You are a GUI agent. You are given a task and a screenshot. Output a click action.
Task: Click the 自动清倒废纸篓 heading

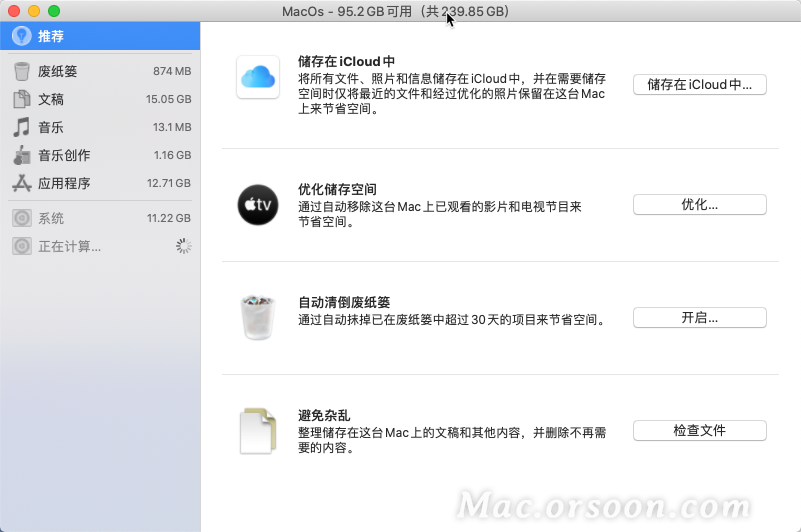click(344, 302)
